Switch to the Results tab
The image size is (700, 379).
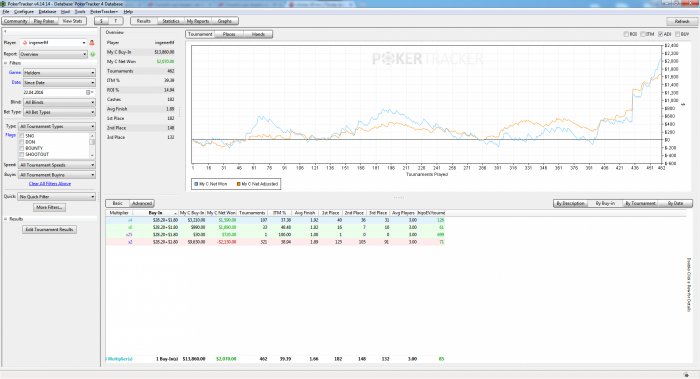click(x=144, y=21)
